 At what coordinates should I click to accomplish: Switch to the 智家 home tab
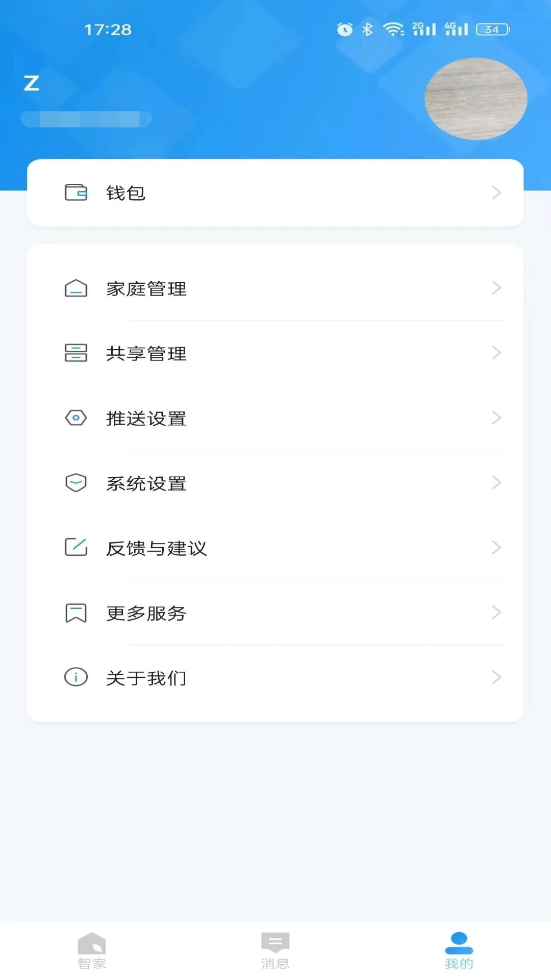point(92,950)
